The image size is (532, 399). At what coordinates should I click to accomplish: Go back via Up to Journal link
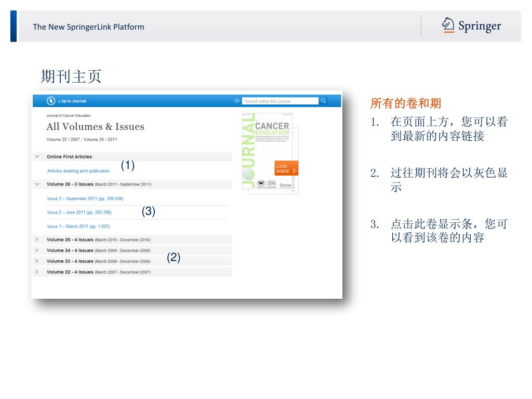click(72, 101)
